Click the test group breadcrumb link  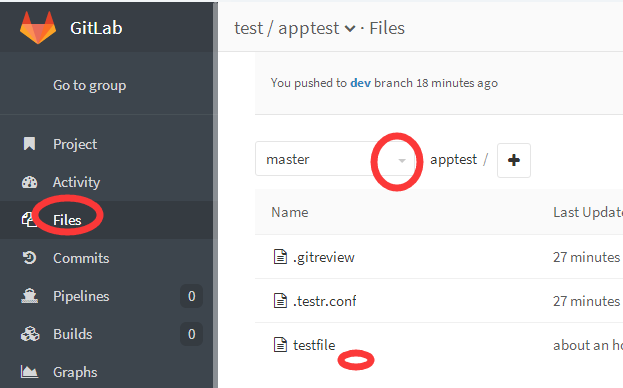point(249,28)
